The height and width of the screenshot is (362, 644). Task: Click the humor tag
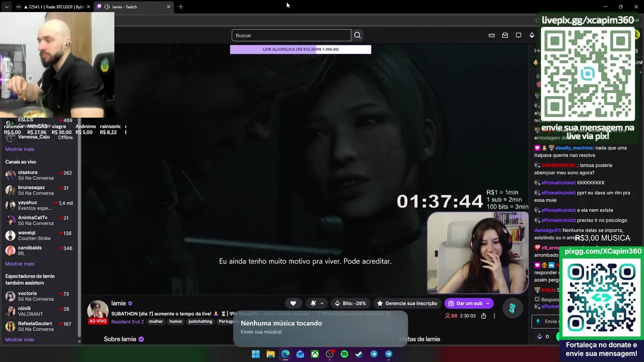tap(176, 322)
